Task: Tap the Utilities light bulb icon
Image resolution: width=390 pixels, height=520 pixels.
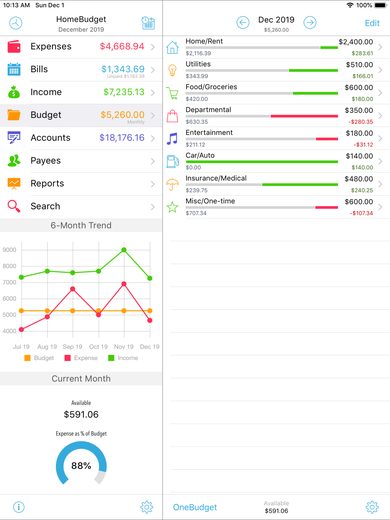Action: tap(172, 70)
